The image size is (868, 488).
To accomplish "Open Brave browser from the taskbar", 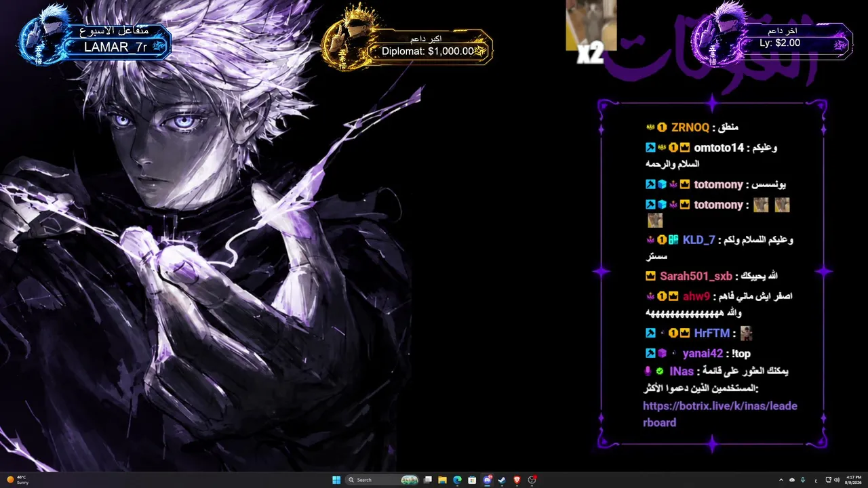I will (517, 480).
